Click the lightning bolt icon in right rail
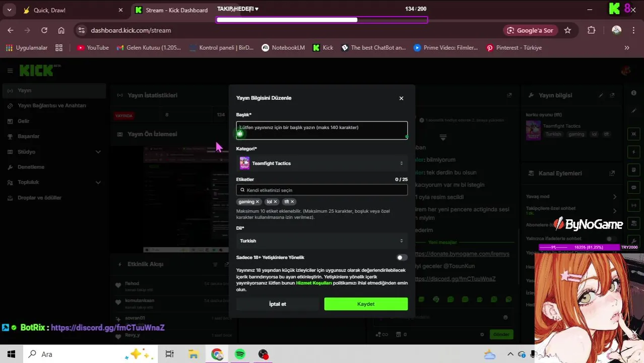Viewport: 644px width, 363px height. 634,152
